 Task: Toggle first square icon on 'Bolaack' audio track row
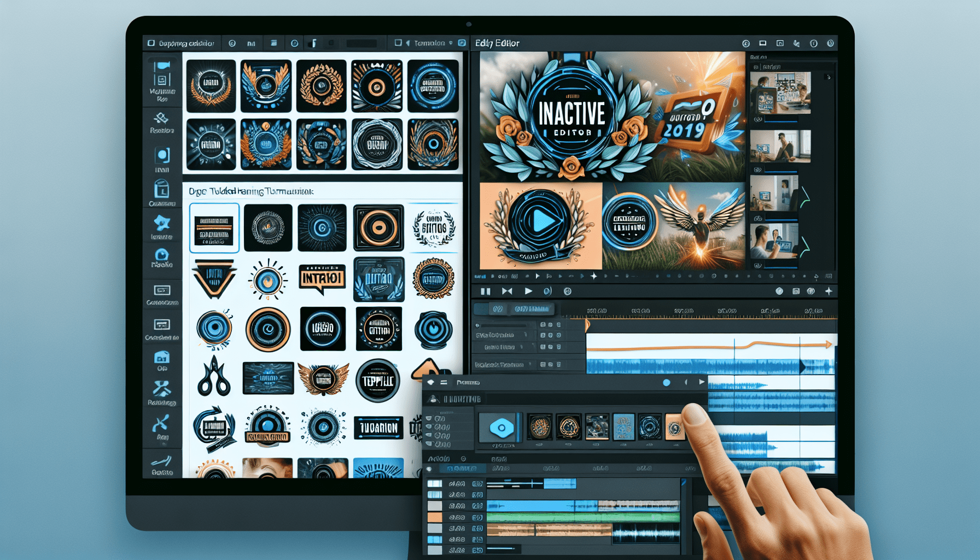click(542, 364)
